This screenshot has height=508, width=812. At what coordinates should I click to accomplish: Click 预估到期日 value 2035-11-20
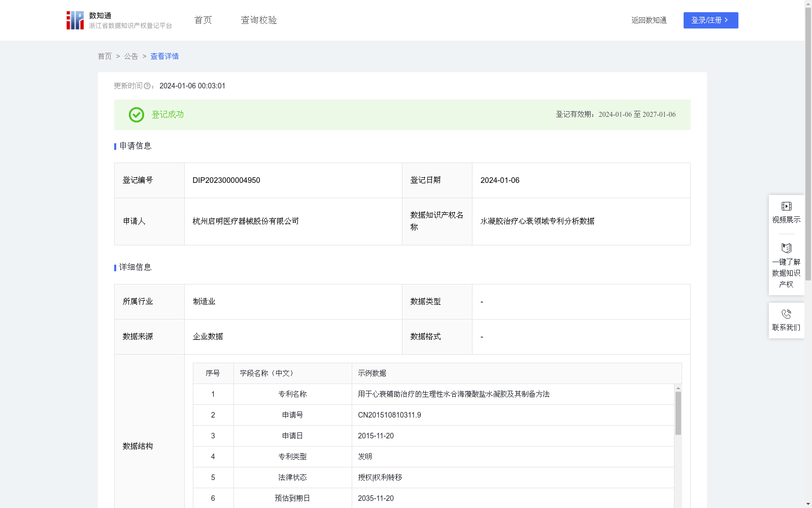(x=376, y=498)
